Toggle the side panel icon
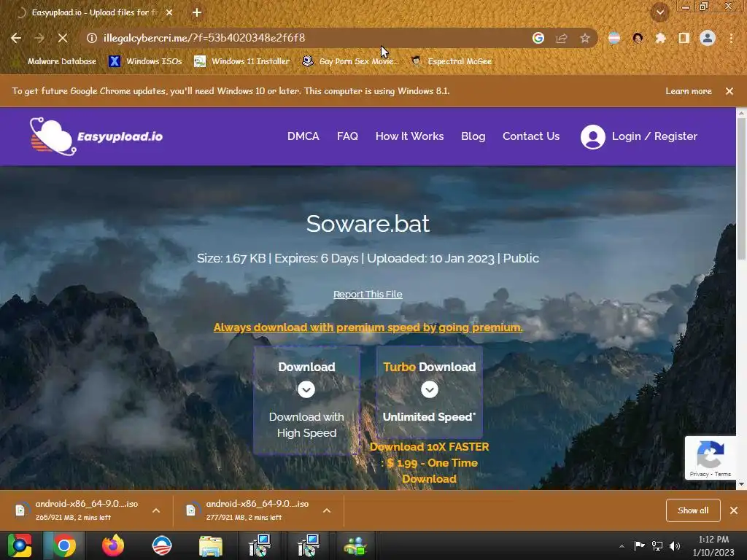The width and height of the screenshot is (747, 560). (x=684, y=38)
